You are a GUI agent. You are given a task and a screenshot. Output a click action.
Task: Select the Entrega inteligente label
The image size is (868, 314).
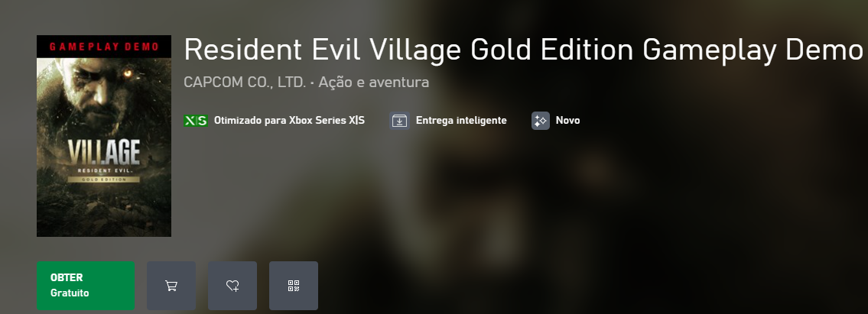tap(461, 121)
